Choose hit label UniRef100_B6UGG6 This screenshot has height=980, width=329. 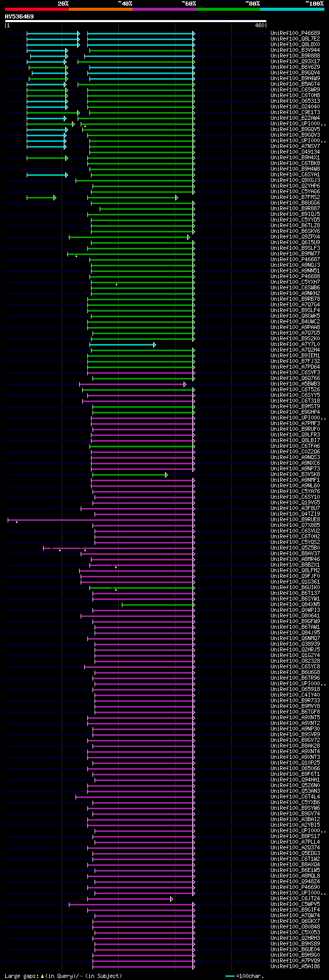click(295, 203)
